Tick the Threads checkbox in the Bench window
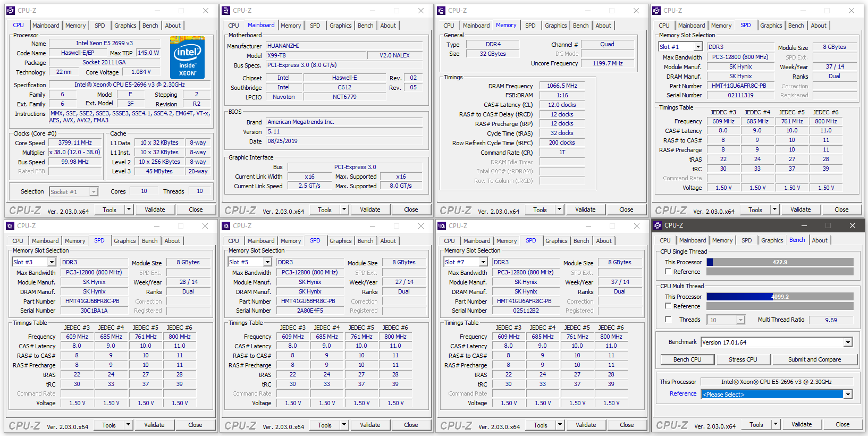The height and width of the screenshot is (436, 868). 668,320
